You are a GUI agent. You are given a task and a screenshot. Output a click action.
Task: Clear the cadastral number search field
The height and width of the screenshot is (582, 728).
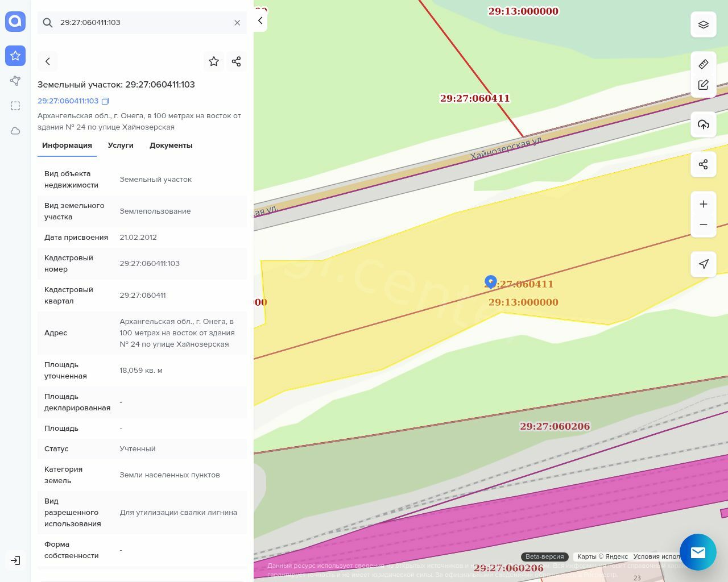point(237,23)
